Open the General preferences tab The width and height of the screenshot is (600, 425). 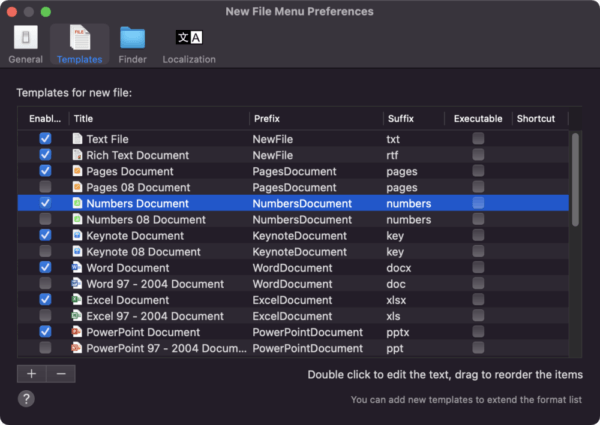(26, 44)
